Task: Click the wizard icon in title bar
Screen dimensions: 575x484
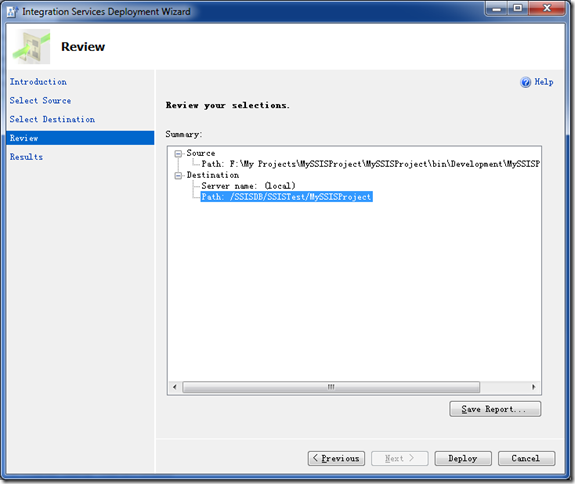Action: [x=12, y=12]
